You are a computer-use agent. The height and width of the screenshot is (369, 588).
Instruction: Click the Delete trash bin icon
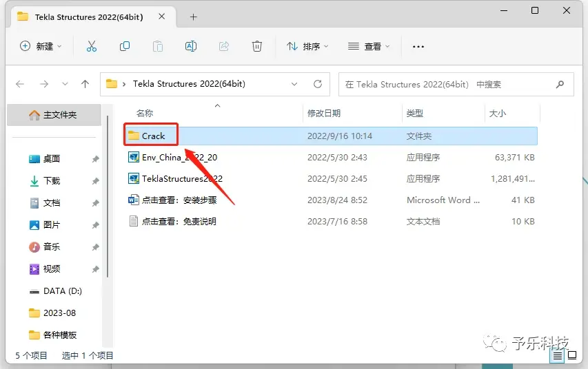click(257, 46)
